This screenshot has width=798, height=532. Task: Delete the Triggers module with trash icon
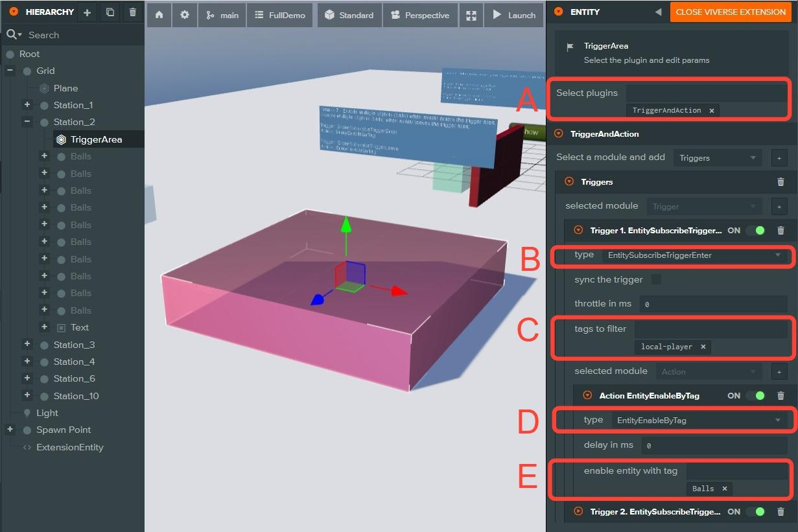(x=780, y=182)
